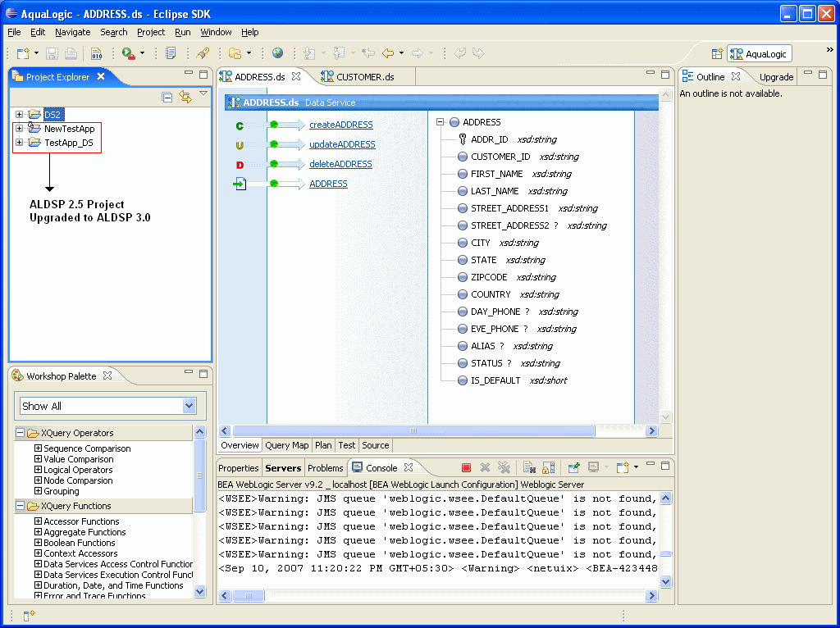Collapse the ADDRESS schema root node

pyautogui.click(x=440, y=122)
